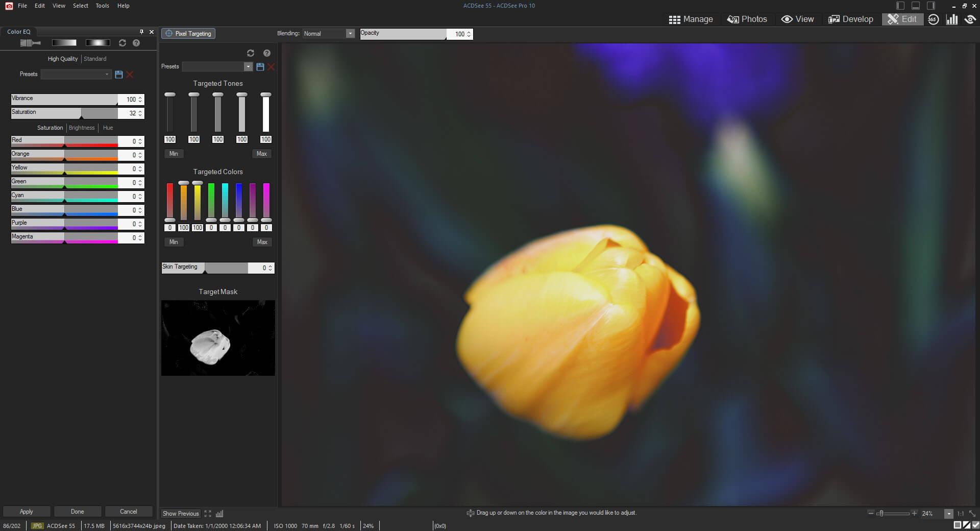Click the Radial gradient tool in Color EQ

point(98,43)
